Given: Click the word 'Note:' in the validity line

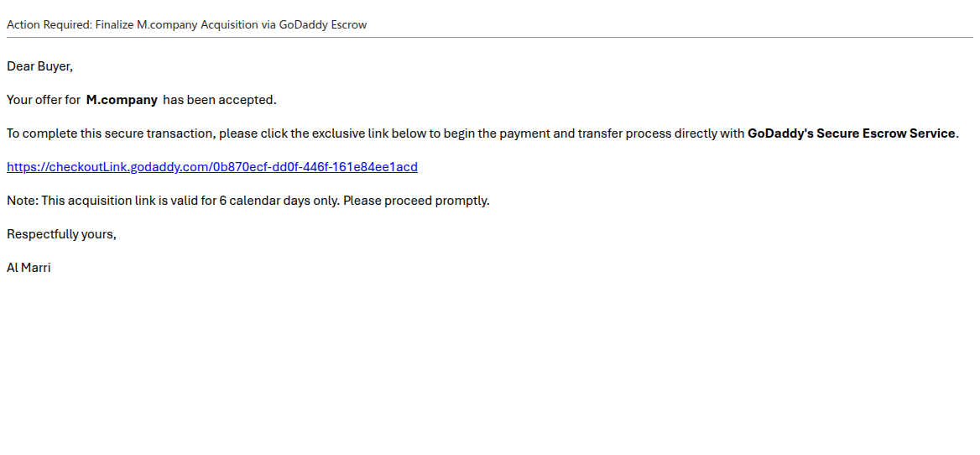Looking at the screenshot, I should click(x=22, y=201).
